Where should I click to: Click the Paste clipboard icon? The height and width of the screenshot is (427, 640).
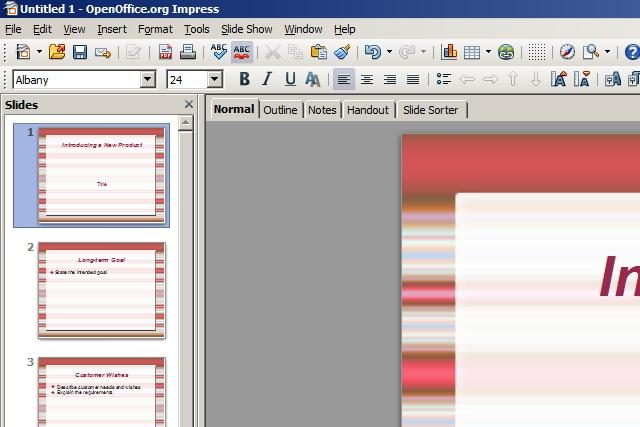point(318,52)
